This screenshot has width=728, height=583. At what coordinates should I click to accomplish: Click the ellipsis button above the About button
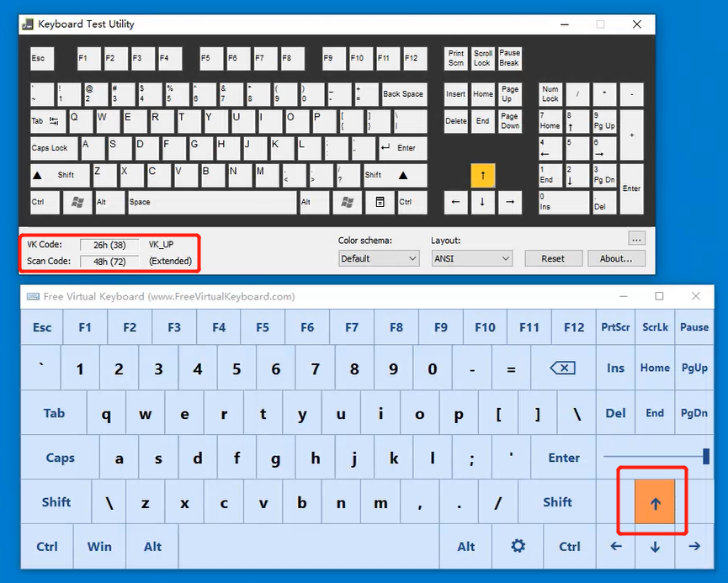click(x=637, y=238)
